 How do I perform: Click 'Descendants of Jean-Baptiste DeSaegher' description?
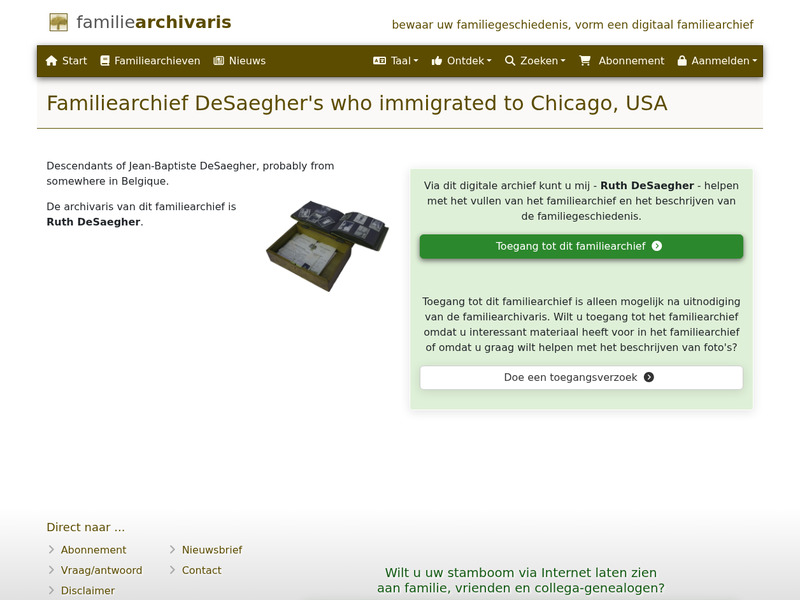[x=190, y=173]
